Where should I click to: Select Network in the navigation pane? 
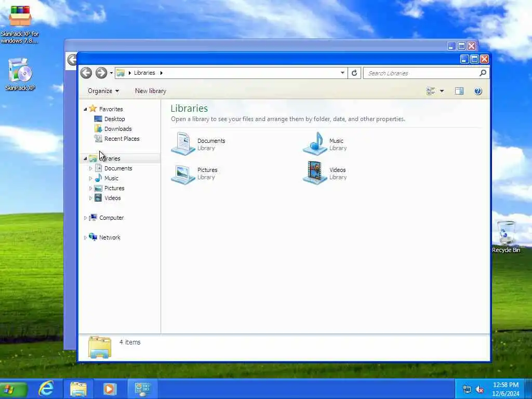pyautogui.click(x=110, y=237)
